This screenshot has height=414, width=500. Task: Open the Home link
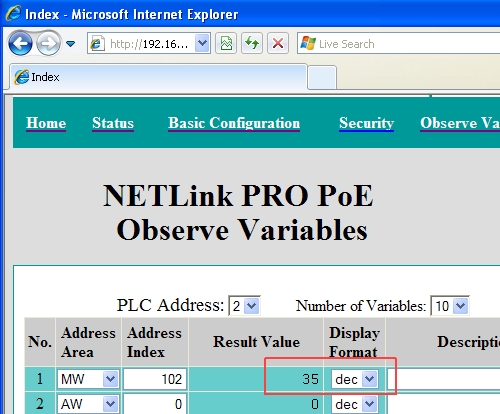46,123
